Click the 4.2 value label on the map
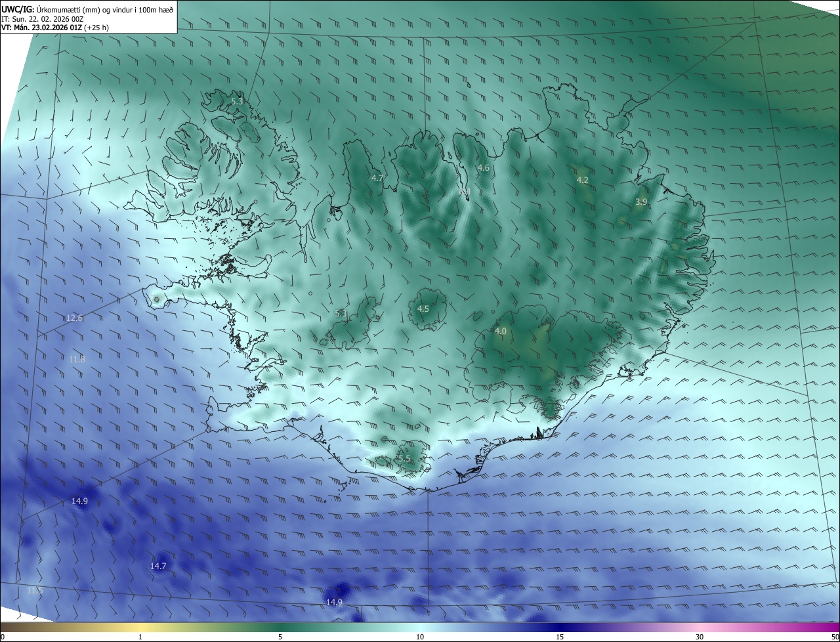The image size is (840, 642). [583, 180]
